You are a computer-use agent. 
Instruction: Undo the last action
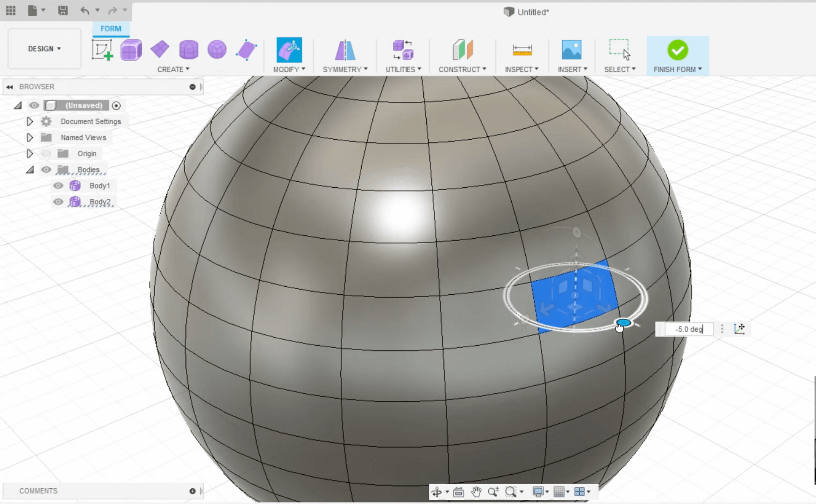point(85,11)
